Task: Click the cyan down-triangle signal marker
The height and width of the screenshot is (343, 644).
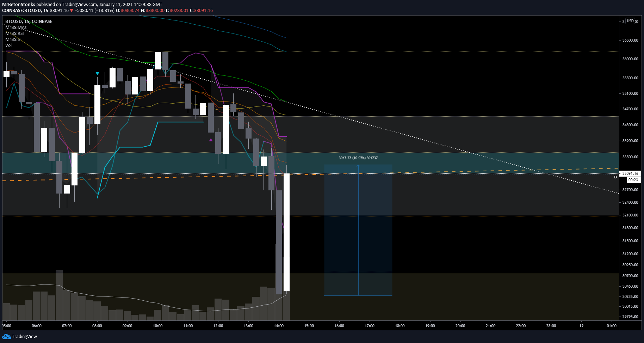Action: (97, 73)
